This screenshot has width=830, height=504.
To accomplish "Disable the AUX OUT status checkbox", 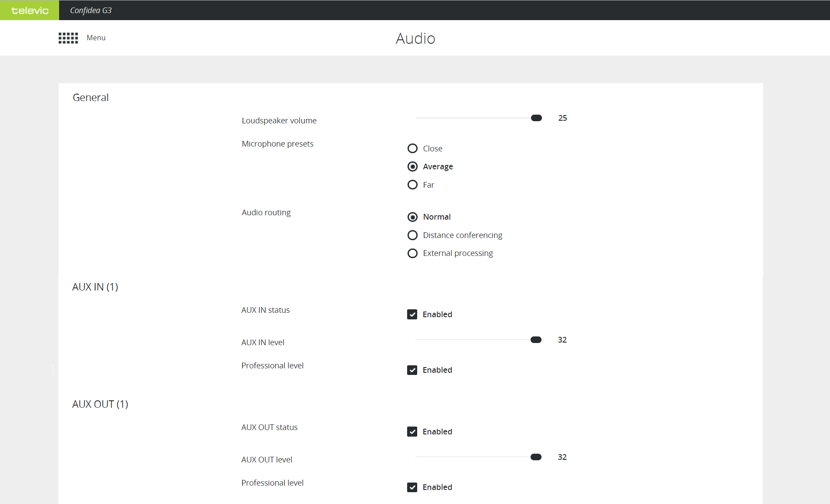I will pos(412,432).
